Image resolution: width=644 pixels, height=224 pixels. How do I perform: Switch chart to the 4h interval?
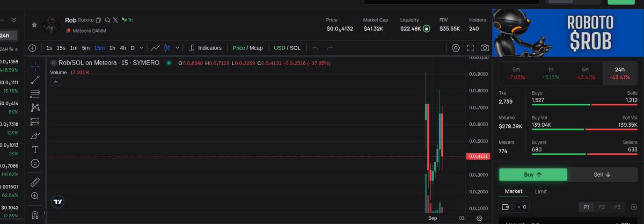(x=123, y=48)
